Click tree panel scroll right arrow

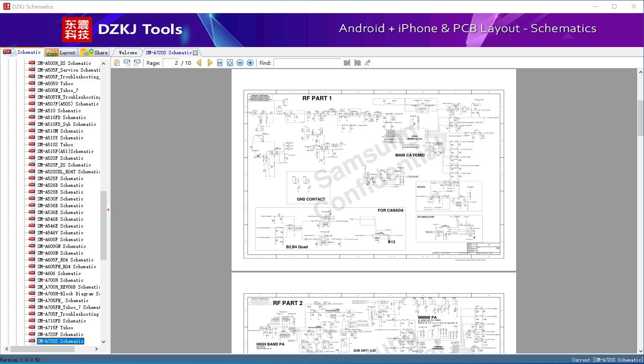[x=97, y=349]
